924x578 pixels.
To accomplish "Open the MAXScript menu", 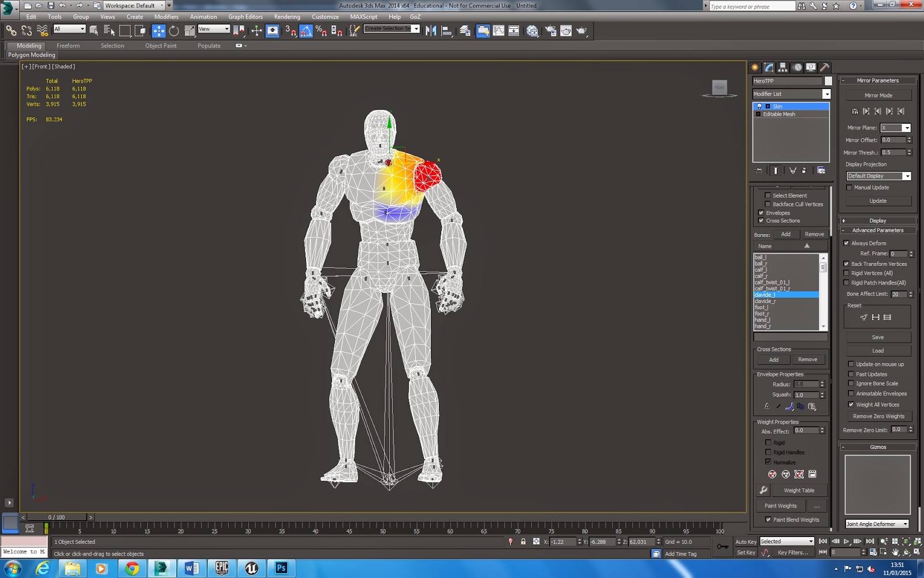I will pyautogui.click(x=364, y=17).
